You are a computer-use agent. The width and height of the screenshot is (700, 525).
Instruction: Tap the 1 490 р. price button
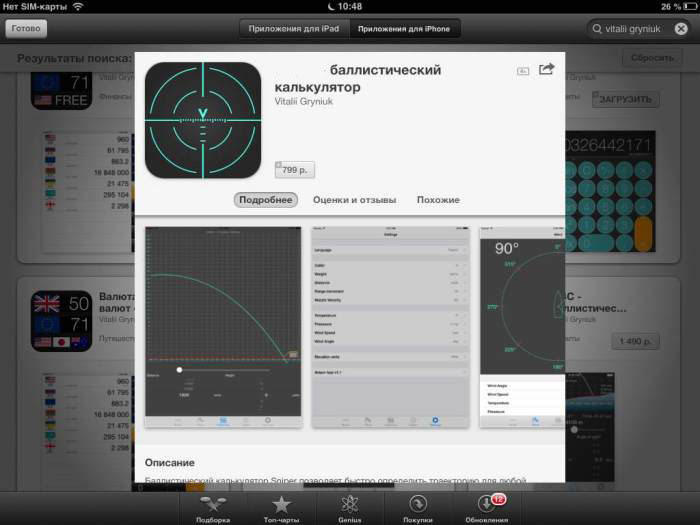coord(635,342)
